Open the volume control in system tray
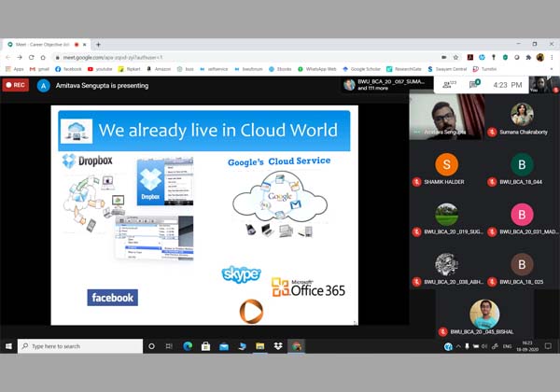Image resolution: width=560 pixels, height=392 pixels. coord(484,346)
